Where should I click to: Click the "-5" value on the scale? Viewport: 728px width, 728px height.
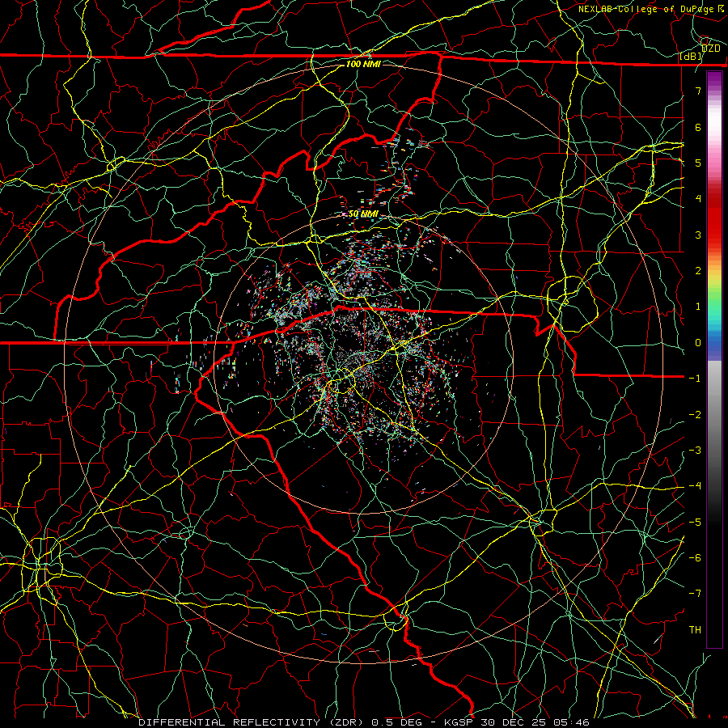pos(695,523)
